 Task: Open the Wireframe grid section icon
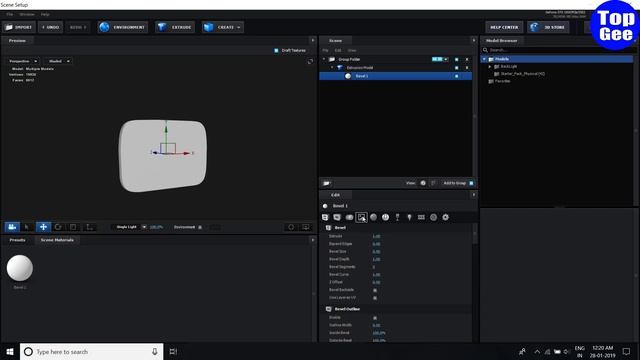(x=421, y=217)
